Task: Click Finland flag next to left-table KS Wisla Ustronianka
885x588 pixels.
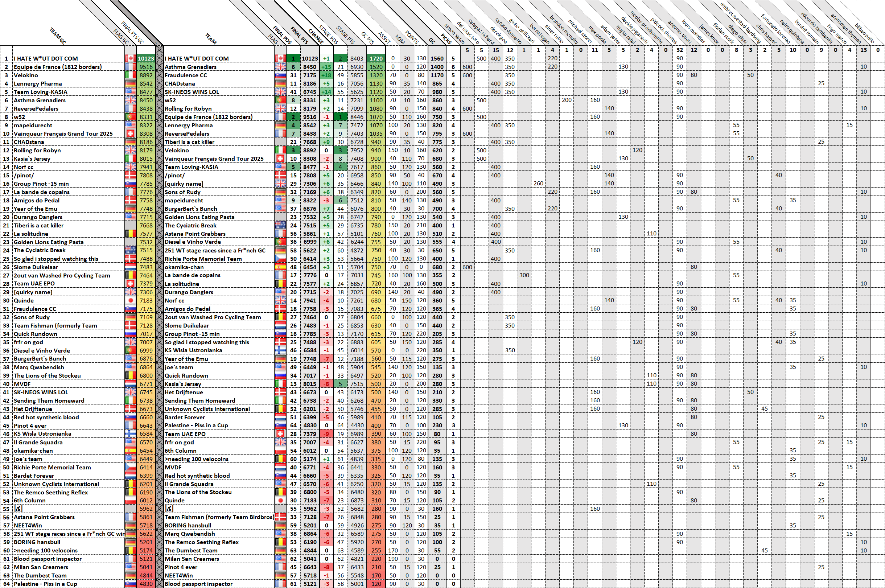Action: pyautogui.click(x=130, y=434)
